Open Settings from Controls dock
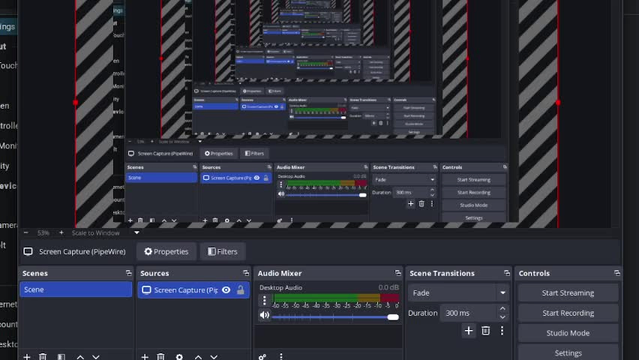Viewport: 639px width, 360px height. (x=568, y=353)
